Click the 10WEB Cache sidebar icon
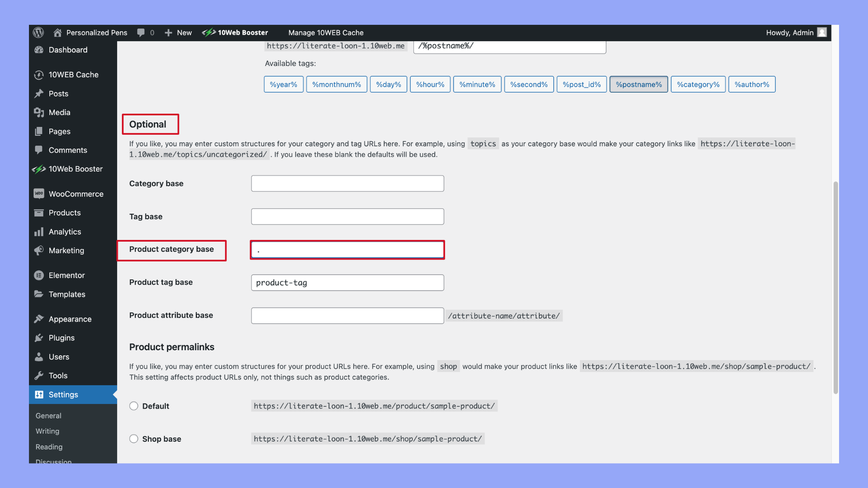The image size is (868, 488). pyautogui.click(x=39, y=75)
